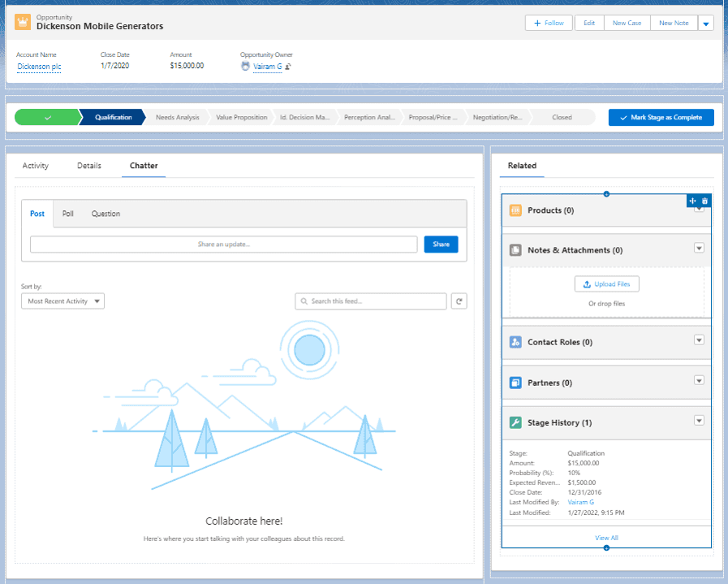Select the Qualification stage in path
This screenshot has height=584, width=728.
point(114,118)
